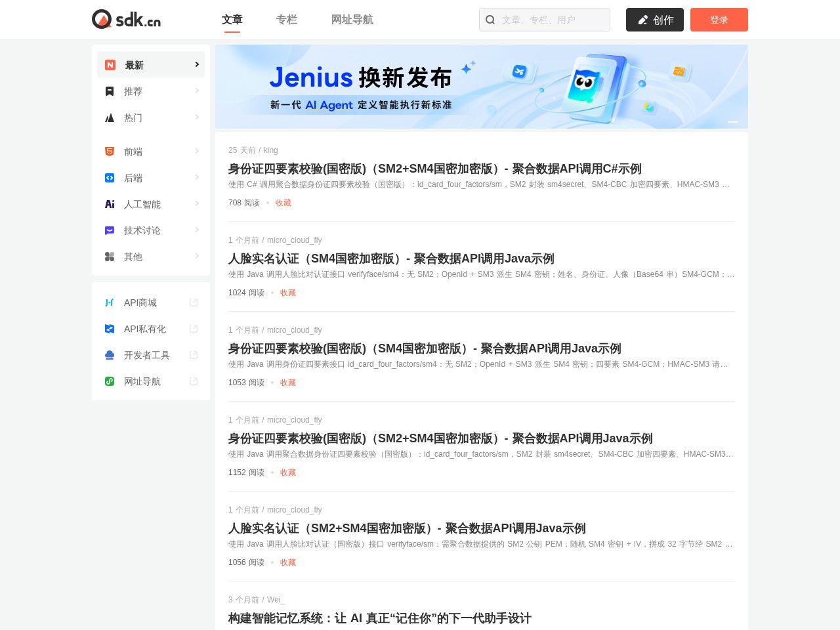
Task: Click the 最新 sidebar icon
Action: coord(110,65)
